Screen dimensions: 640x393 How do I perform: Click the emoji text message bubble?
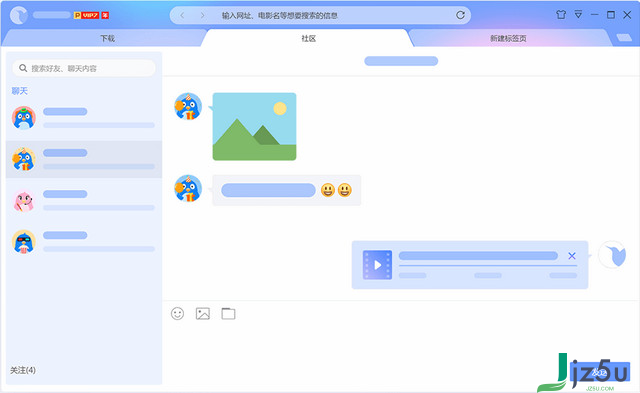point(287,190)
